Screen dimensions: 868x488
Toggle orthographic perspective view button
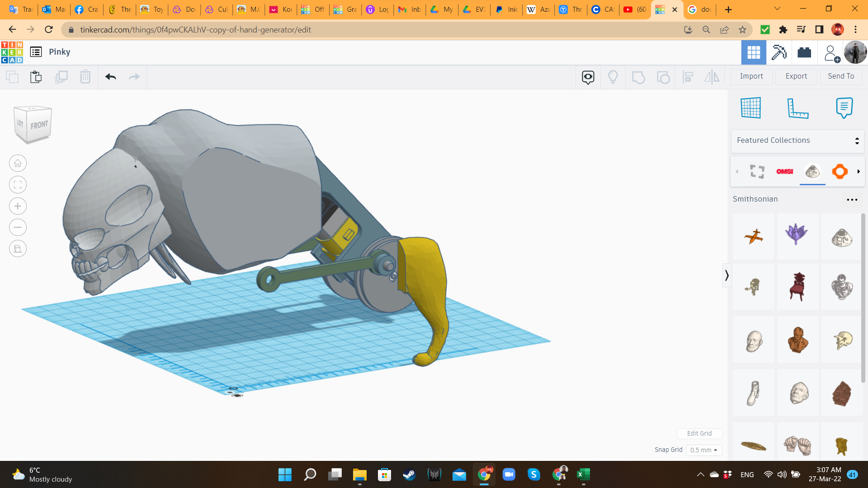[x=18, y=249]
